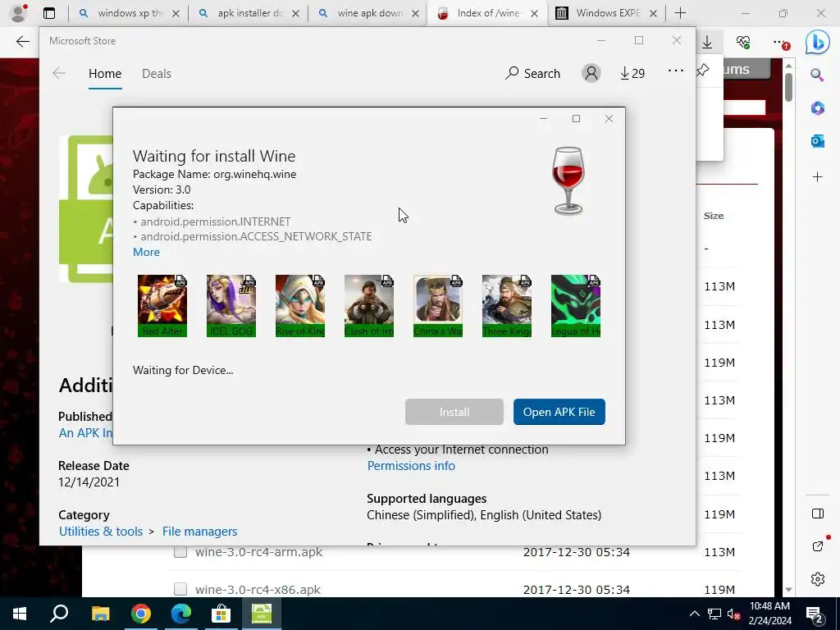Open the Bing Copilot sidebar icon

click(817, 43)
